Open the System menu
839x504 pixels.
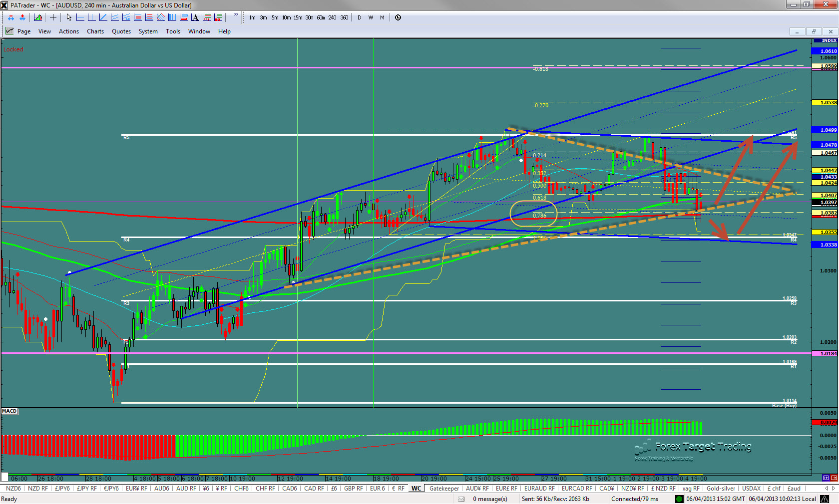[x=148, y=31]
